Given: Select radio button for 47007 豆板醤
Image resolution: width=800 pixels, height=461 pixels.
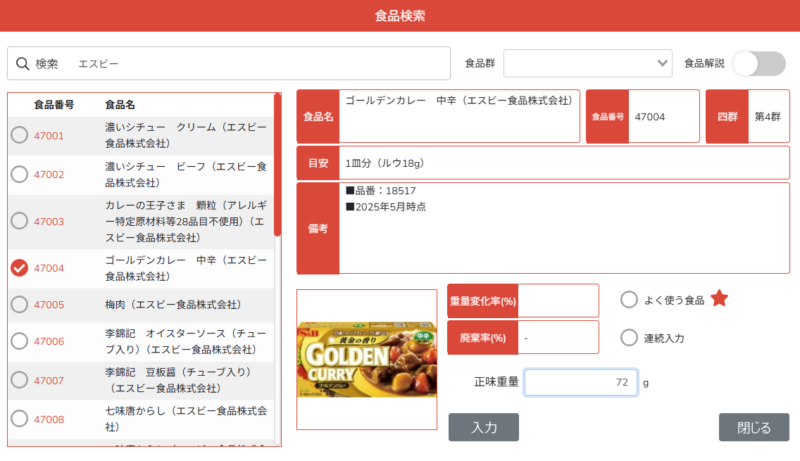Looking at the screenshot, I should 19,380.
